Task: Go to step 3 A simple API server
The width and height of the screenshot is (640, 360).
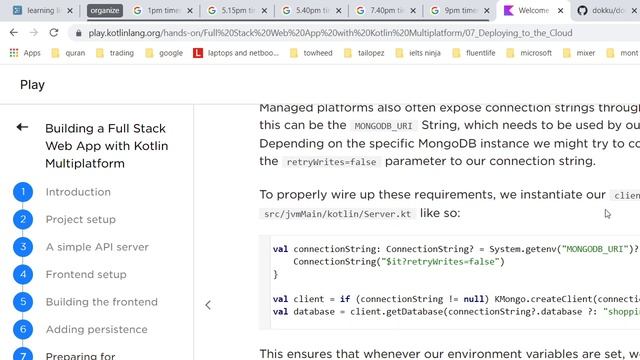Action: point(97,247)
